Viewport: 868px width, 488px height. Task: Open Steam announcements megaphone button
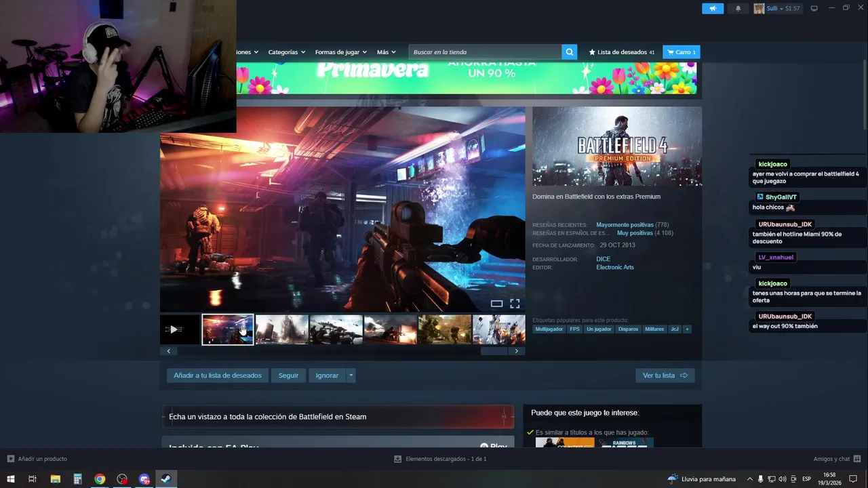pos(713,8)
